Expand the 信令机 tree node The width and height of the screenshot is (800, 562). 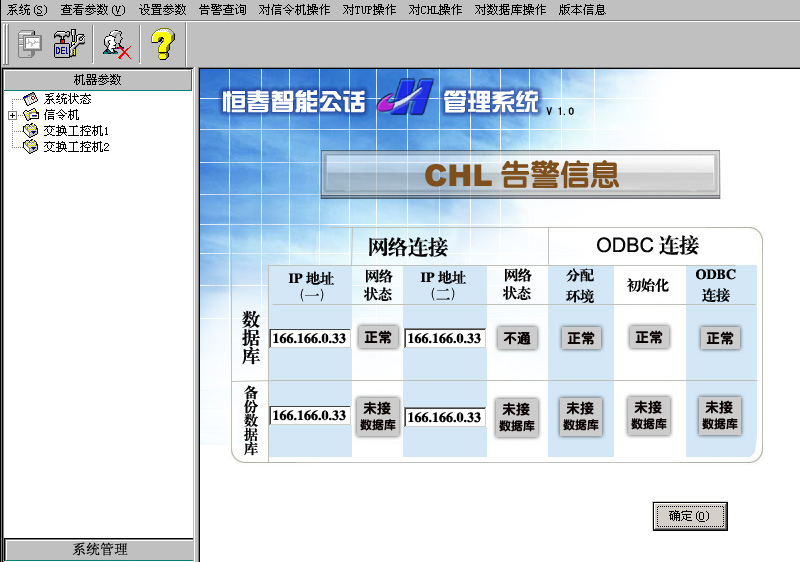pos(12,115)
